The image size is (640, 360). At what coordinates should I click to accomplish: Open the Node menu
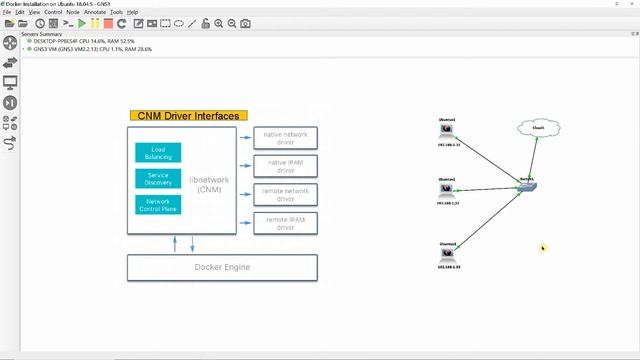tap(73, 12)
